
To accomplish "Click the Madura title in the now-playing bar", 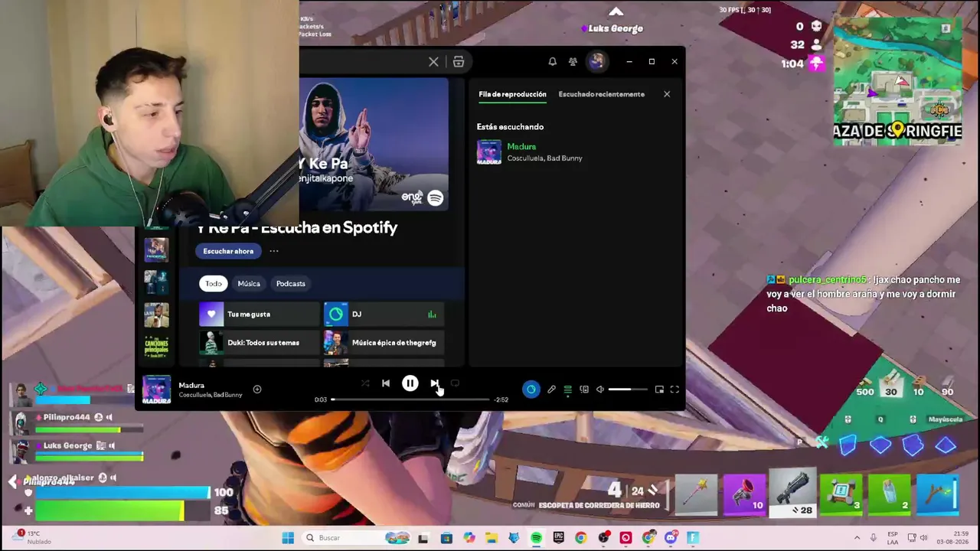I will point(191,385).
